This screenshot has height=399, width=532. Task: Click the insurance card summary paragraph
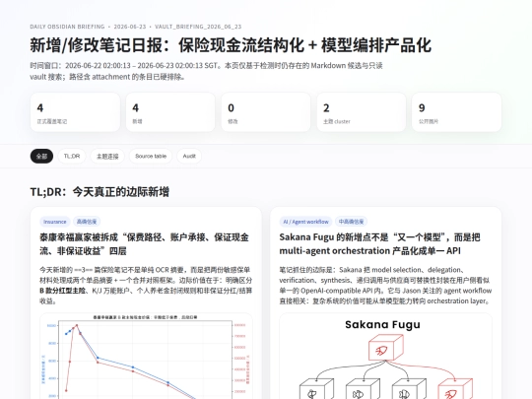pyautogui.click(x=146, y=285)
